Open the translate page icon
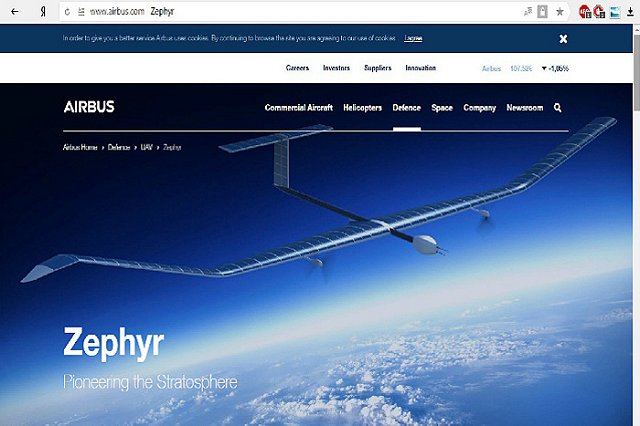This screenshot has width=640, height=426. [x=528, y=11]
